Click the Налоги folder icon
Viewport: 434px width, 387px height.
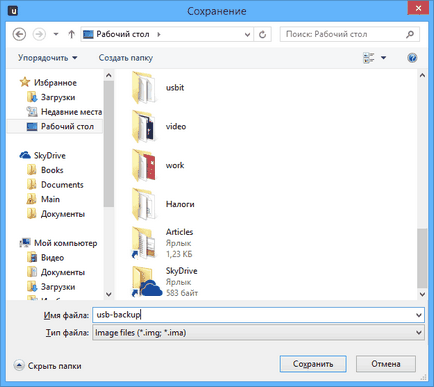coord(143,204)
